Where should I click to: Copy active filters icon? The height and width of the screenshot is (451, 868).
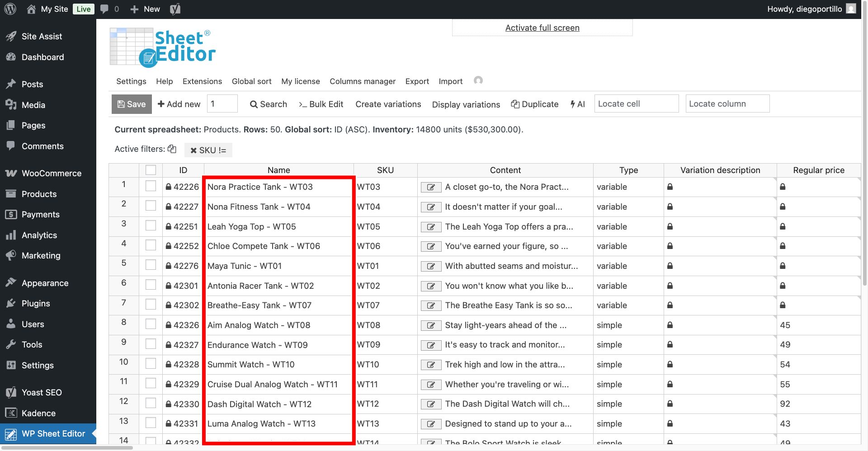click(172, 149)
